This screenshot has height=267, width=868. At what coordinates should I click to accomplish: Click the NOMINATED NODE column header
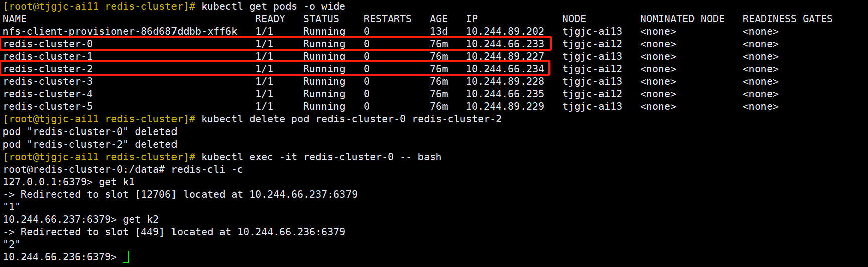682,19
